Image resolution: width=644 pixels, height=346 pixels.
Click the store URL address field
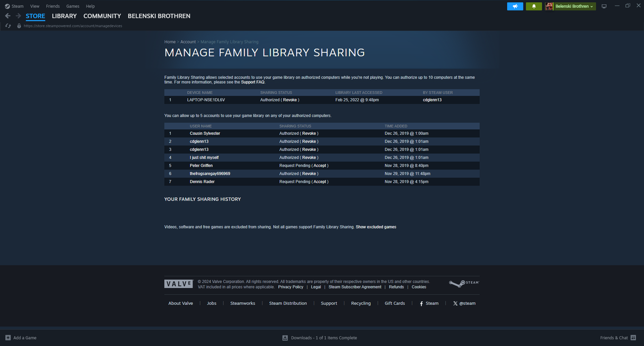click(73, 26)
